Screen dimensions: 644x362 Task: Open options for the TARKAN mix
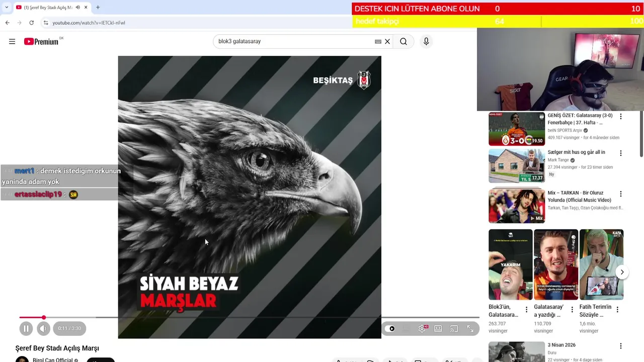620,194
